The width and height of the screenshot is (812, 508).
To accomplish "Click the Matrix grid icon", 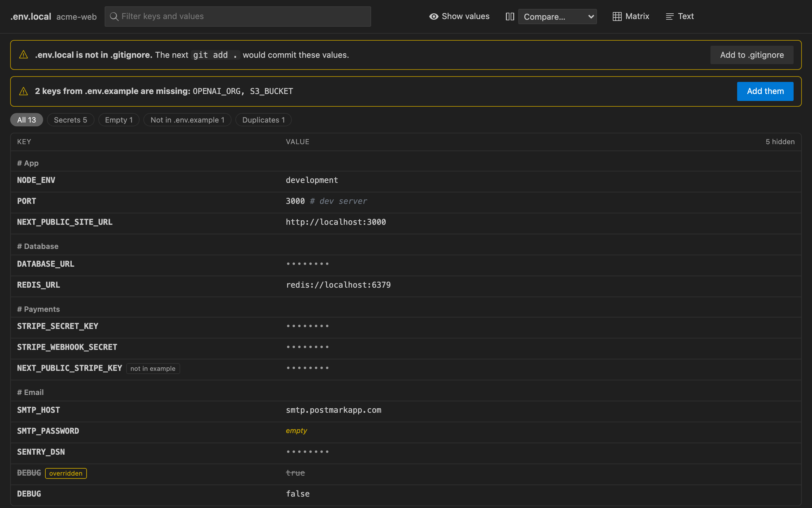I will tap(617, 17).
